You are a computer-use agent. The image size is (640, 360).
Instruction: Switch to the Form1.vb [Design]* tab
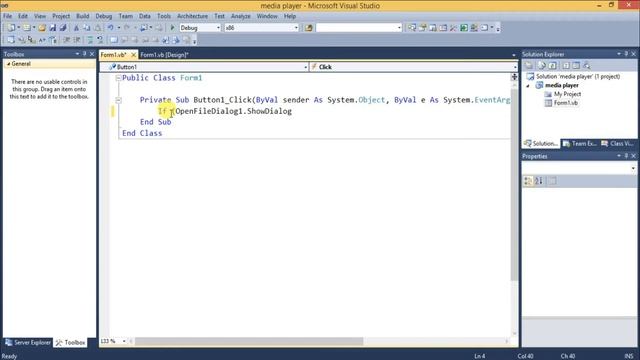tap(164, 55)
